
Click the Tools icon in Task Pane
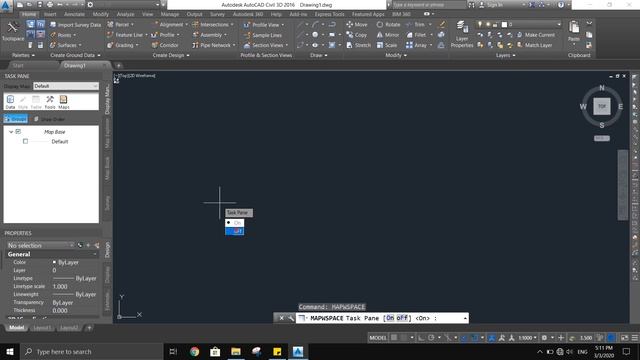[x=50, y=102]
